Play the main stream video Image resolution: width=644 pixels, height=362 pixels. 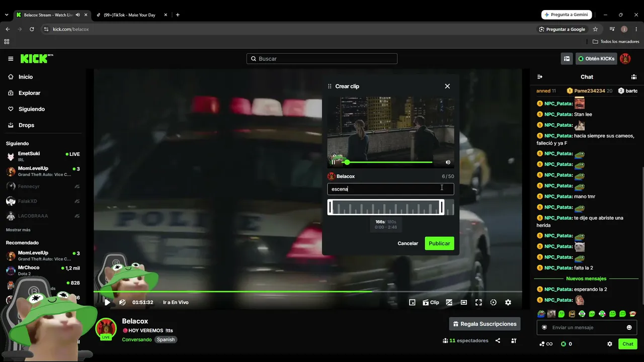click(x=107, y=302)
